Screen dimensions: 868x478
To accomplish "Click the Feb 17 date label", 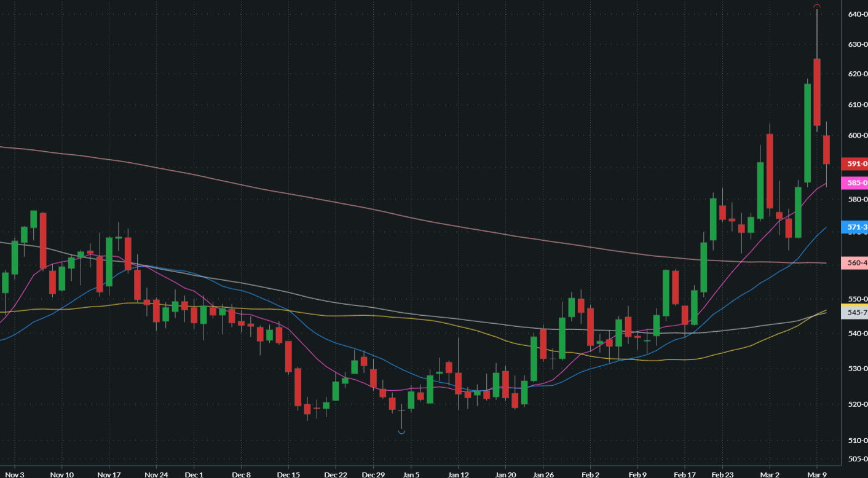I will tap(685, 474).
